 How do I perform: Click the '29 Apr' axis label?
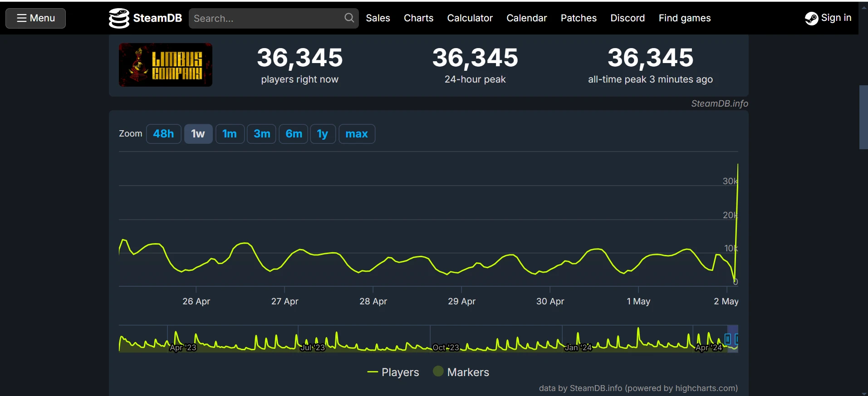coord(461,301)
